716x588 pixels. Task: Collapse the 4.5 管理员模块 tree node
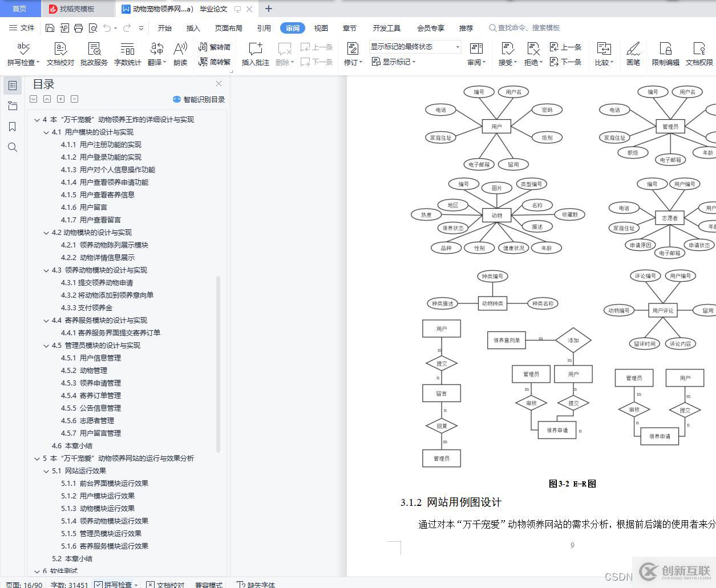pyautogui.click(x=47, y=346)
